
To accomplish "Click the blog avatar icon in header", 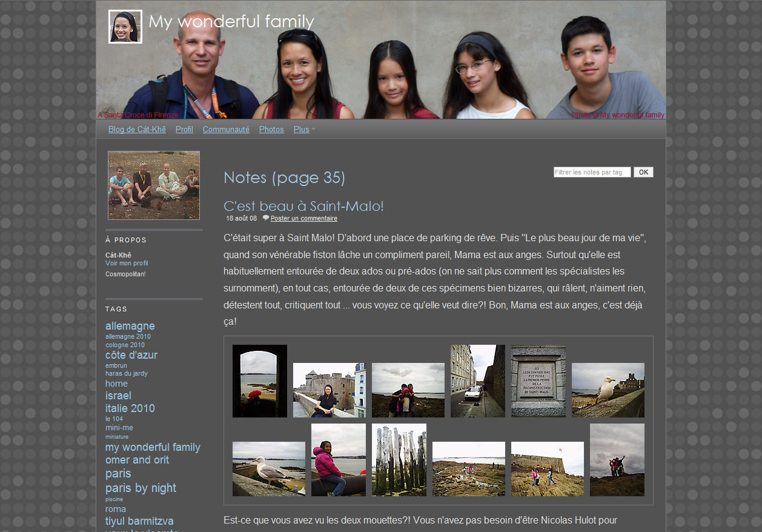I will tap(125, 27).
